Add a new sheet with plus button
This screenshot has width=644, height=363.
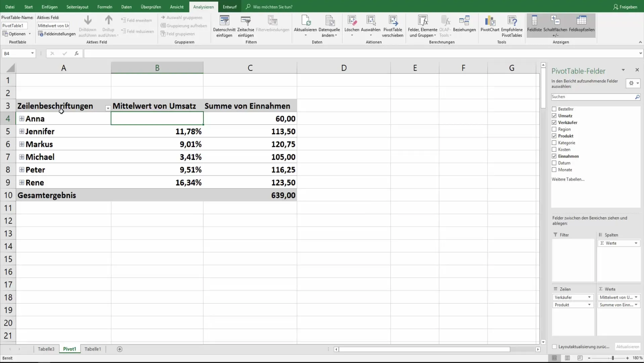(x=120, y=349)
